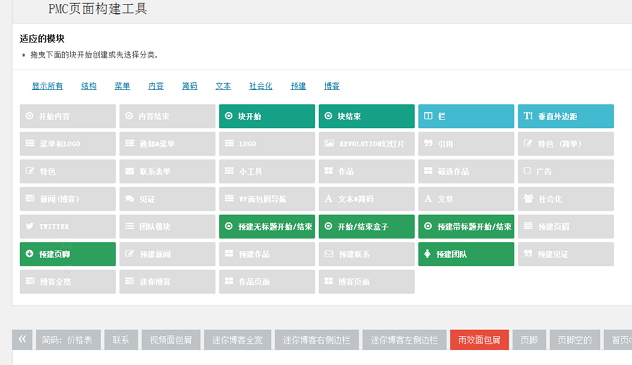This screenshot has height=365, width=632.
Task: Click the « scroll-left tab arrow
Action: pyautogui.click(x=22, y=340)
